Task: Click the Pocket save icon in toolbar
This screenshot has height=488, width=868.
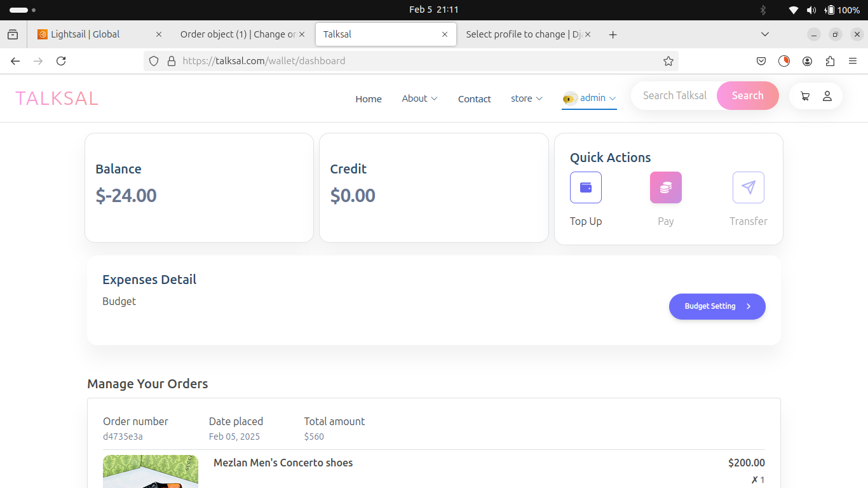Action: [x=761, y=61]
